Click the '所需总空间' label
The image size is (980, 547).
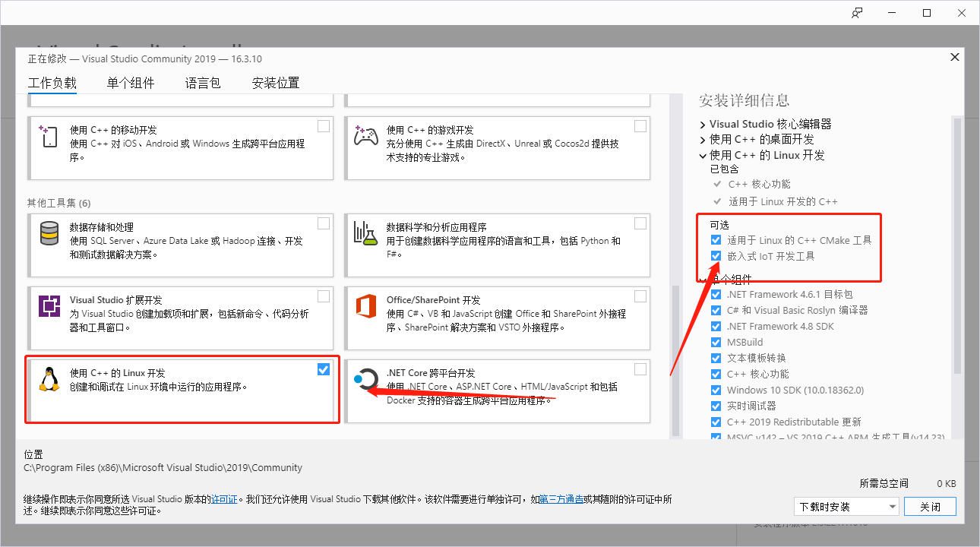tap(884, 483)
